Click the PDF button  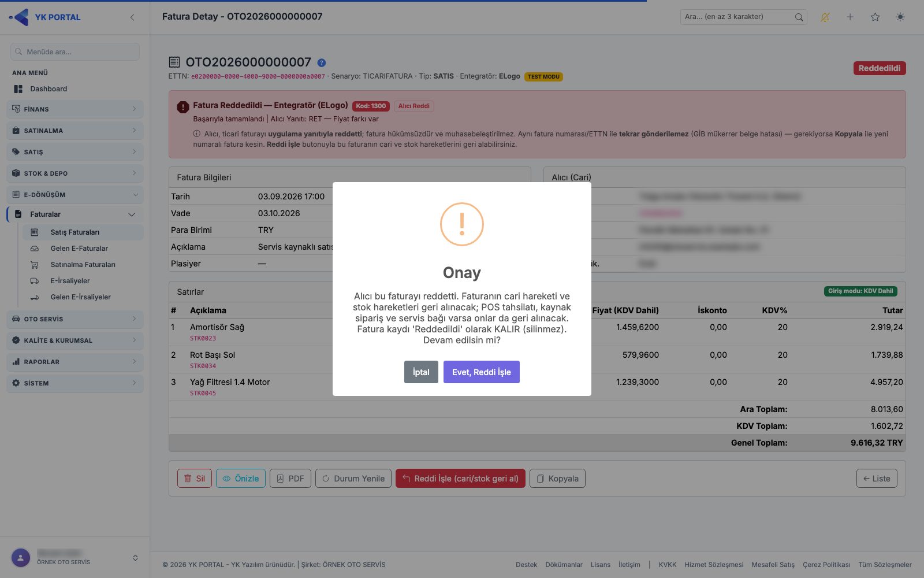pyautogui.click(x=290, y=479)
